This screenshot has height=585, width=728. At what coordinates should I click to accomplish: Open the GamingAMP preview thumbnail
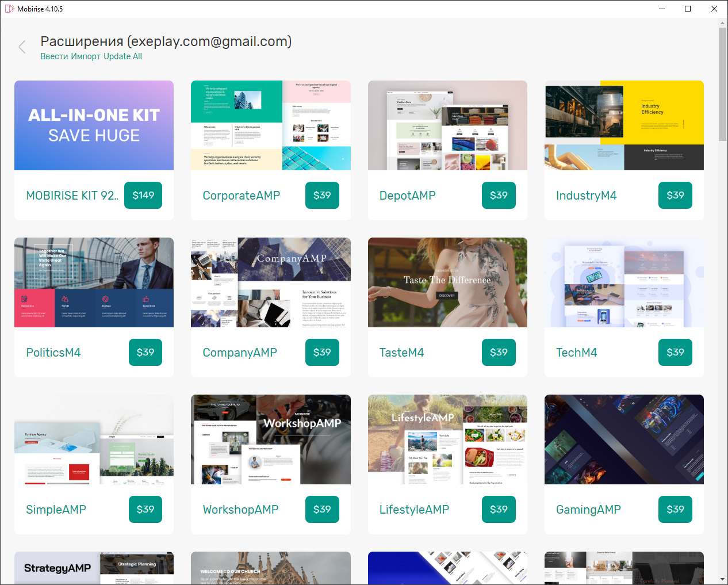[x=624, y=439]
